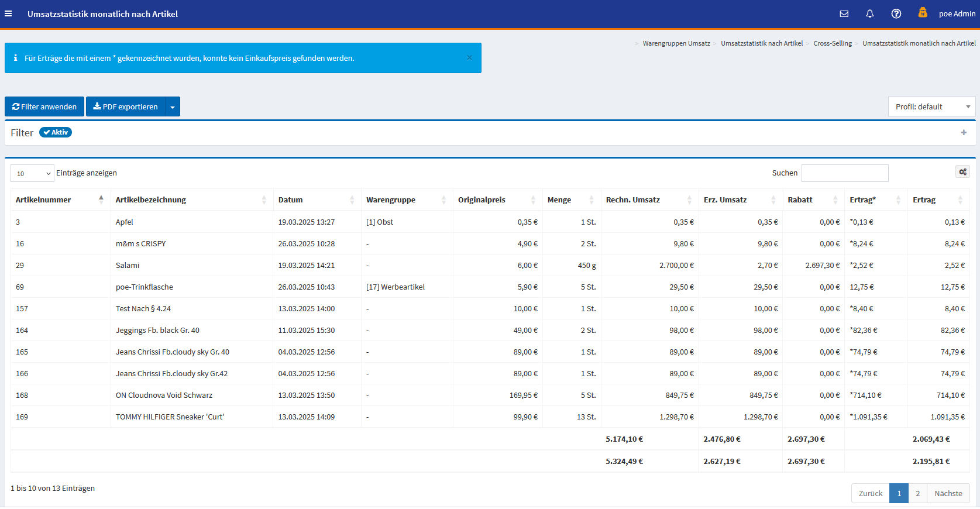
Task: Click the poe Admin user avatar
Action: click(x=923, y=13)
